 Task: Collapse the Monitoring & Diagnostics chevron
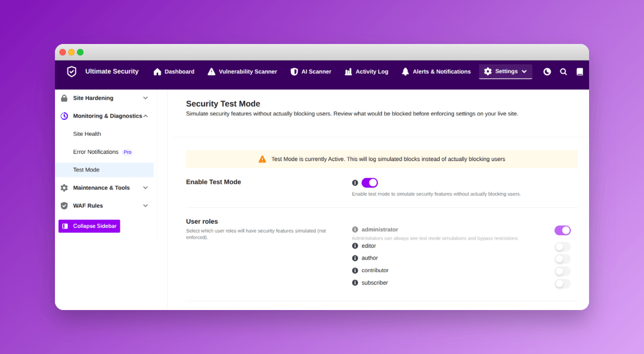[146, 116]
